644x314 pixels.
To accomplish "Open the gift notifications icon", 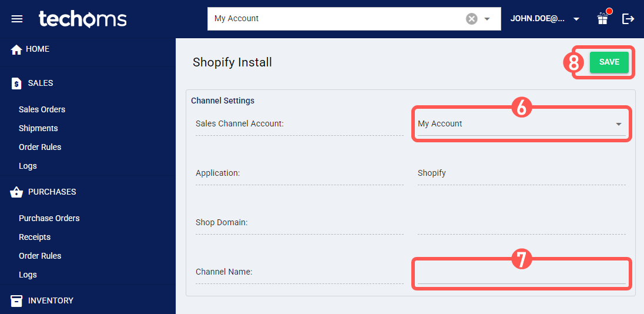I will (602, 18).
